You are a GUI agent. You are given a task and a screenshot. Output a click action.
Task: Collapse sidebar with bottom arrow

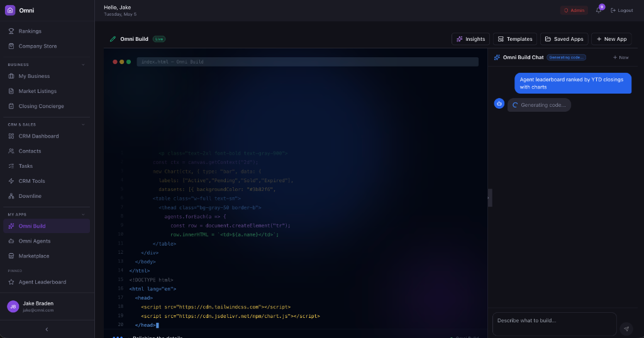(x=47, y=329)
